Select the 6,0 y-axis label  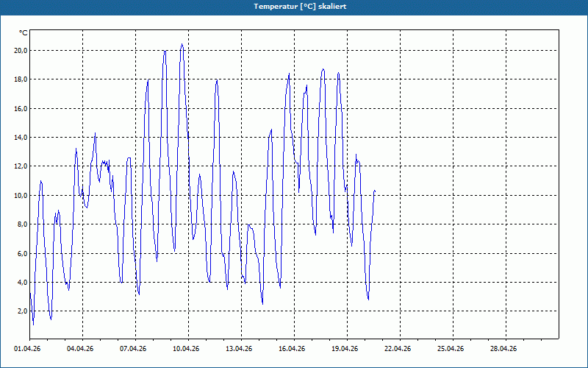[x=21, y=254]
